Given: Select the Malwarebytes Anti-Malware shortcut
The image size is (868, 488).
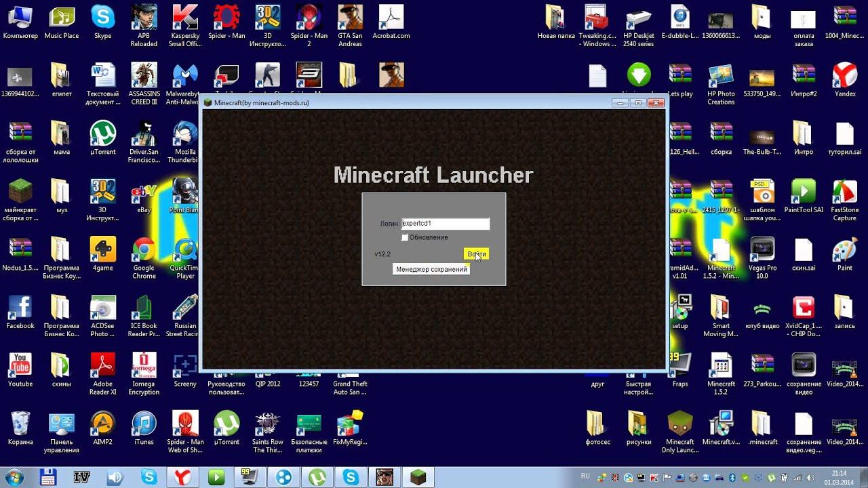Looking at the screenshot, I should (x=185, y=84).
